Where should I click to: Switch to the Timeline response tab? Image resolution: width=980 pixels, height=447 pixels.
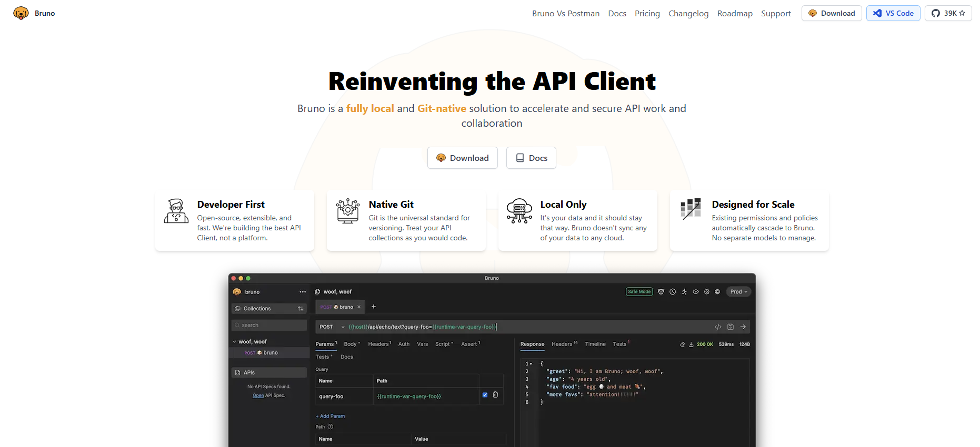(x=595, y=344)
